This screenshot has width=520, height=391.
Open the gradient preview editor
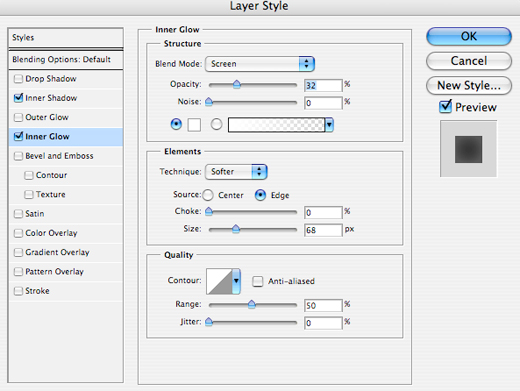[276, 125]
